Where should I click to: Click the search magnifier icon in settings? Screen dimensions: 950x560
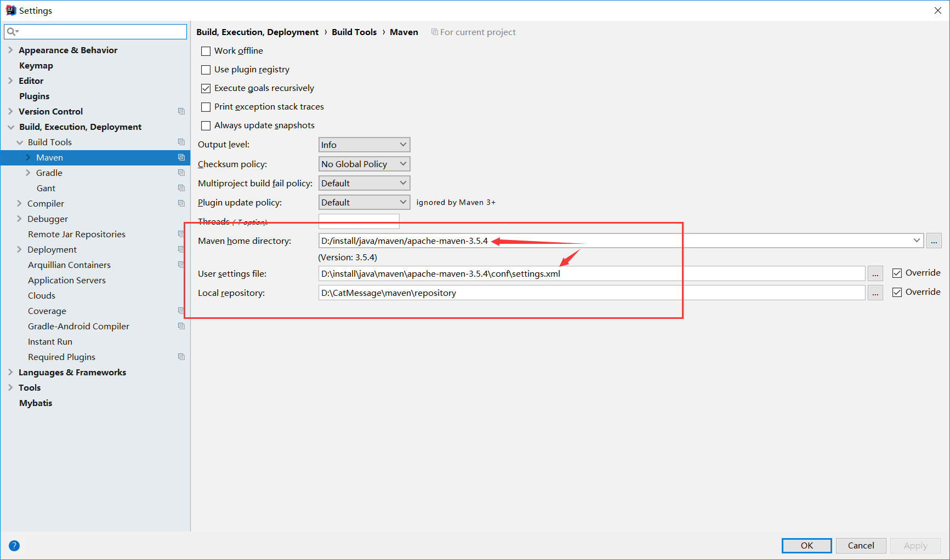coord(12,32)
